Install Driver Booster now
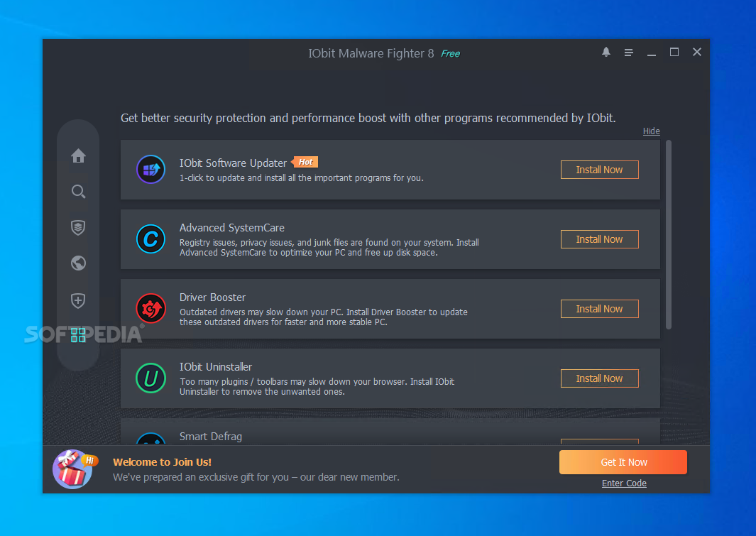This screenshot has width=756, height=536. click(x=599, y=309)
